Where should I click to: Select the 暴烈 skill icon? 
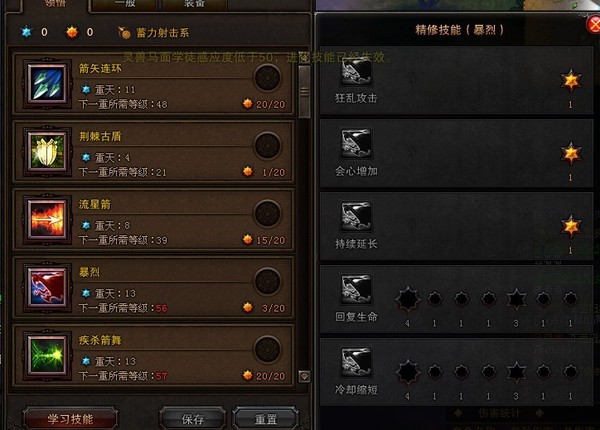[47, 288]
